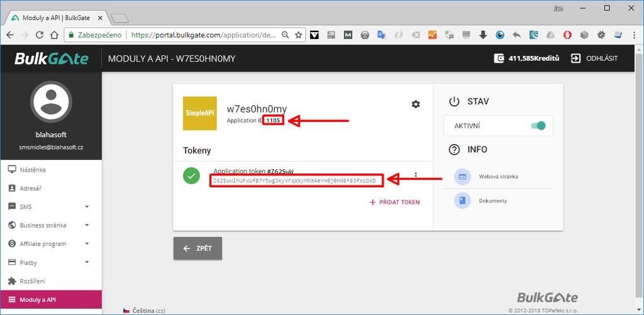Image resolution: width=644 pixels, height=315 pixels.
Task: Click PŘIDAT TOKEN to add token
Action: [x=395, y=202]
